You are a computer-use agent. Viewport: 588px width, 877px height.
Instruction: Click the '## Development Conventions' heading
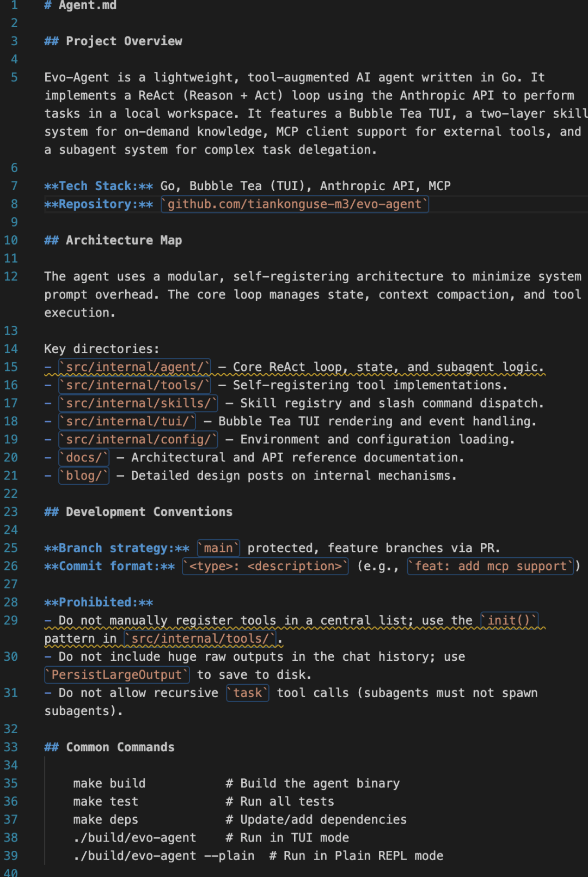point(138,511)
